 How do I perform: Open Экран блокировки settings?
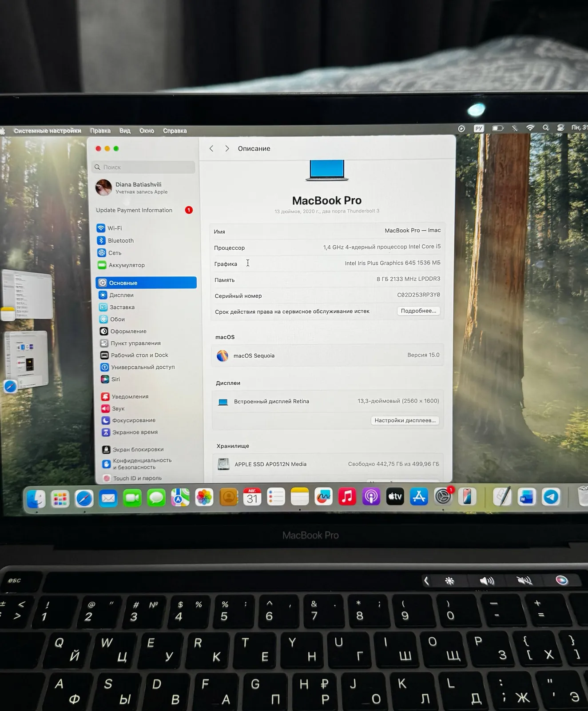[133, 449]
